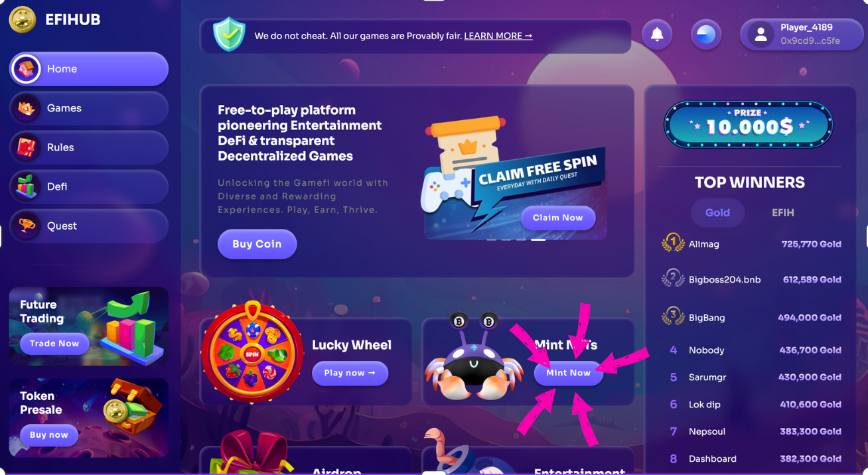The height and width of the screenshot is (475, 868).
Task: Click the crab NFT mascot image
Action: coord(474,358)
